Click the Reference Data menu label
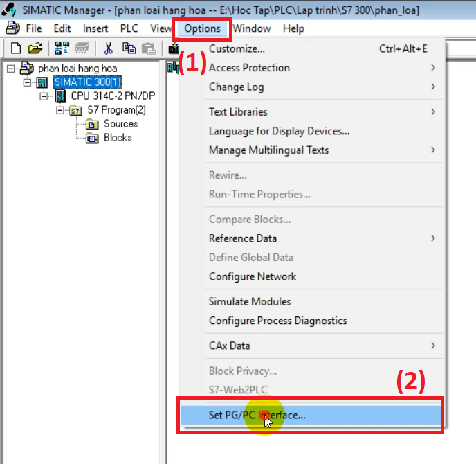The image size is (476, 464). pos(243,238)
